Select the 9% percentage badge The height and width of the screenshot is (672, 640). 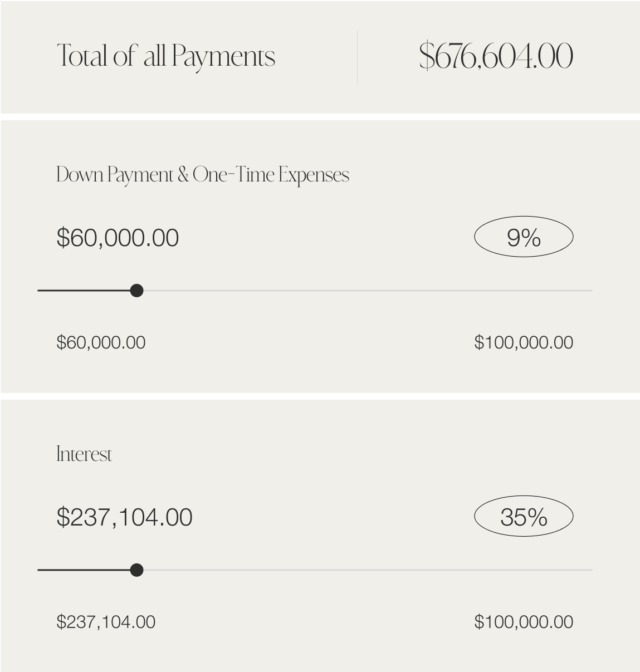pyautogui.click(x=524, y=237)
